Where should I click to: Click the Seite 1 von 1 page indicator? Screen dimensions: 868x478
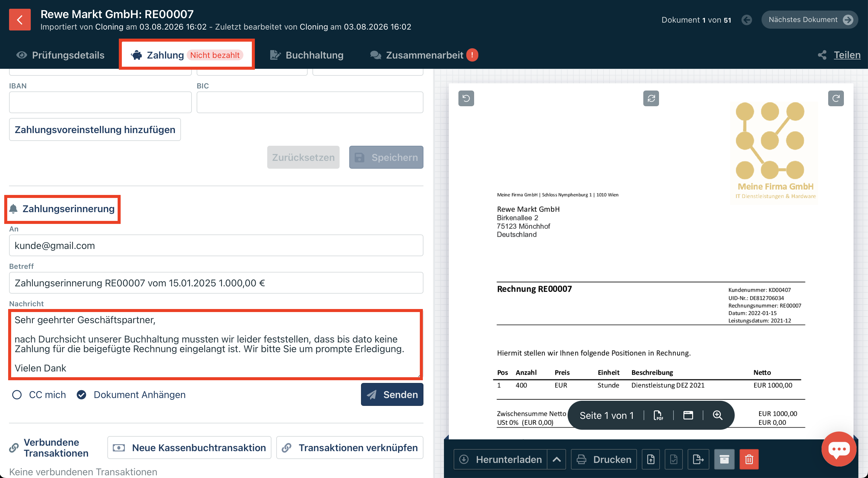coord(607,415)
